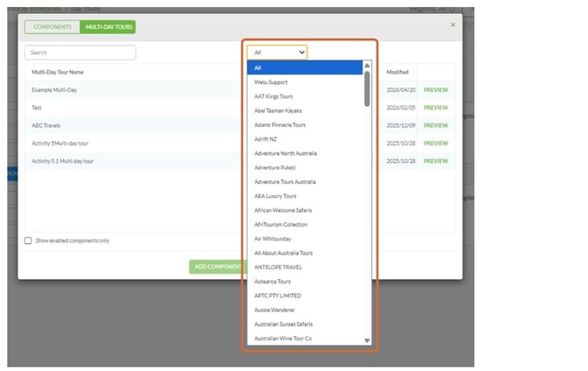Select AfriTourism Collection
Screen dimensions: 588x371
click(305, 225)
